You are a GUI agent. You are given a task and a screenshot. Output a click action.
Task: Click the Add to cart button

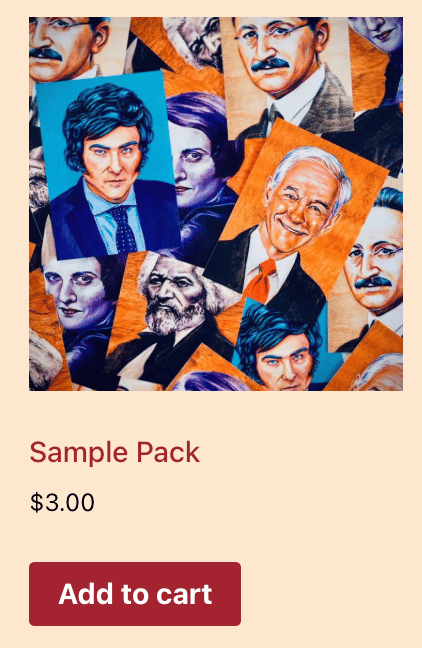point(135,593)
